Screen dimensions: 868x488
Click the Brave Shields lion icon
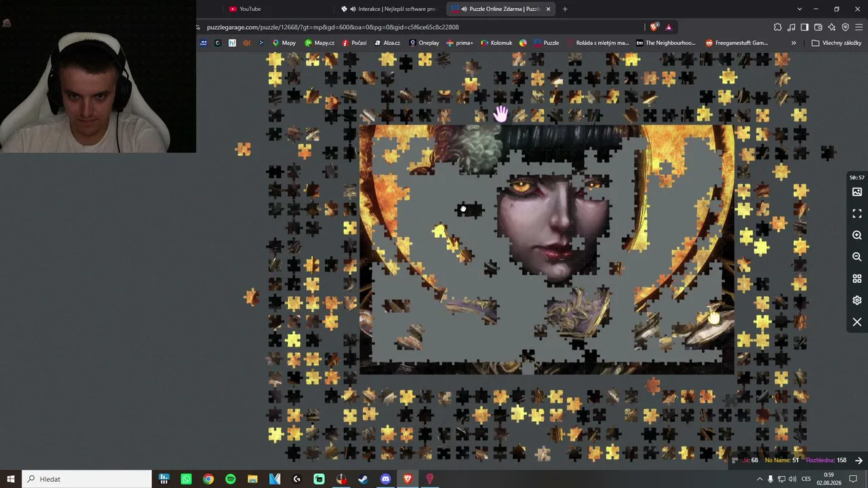[654, 27]
